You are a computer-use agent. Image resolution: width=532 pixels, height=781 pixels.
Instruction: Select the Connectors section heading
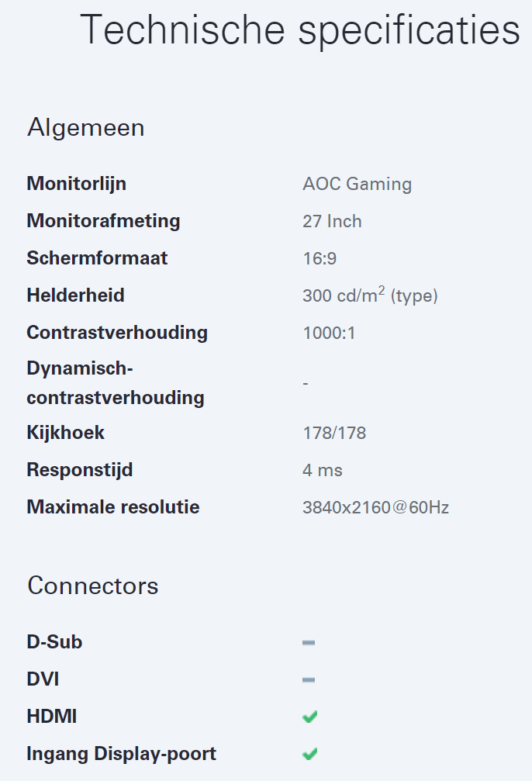(93, 586)
